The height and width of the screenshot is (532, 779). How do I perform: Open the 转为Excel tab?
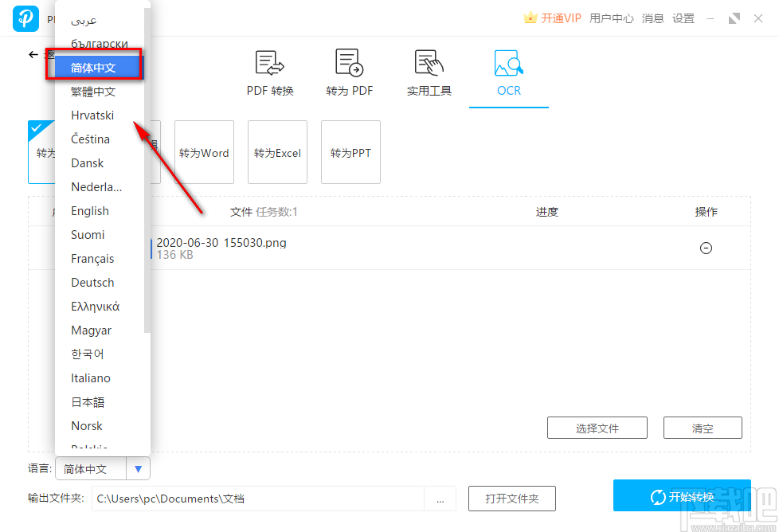(x=277, y=152)
